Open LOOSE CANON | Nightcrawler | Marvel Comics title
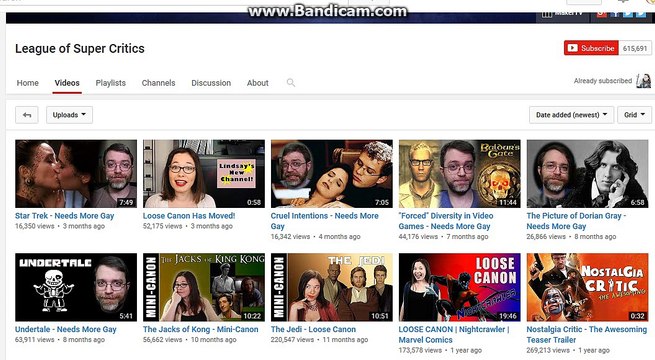This screenshot has height=360, width=655. coord(454,335)
